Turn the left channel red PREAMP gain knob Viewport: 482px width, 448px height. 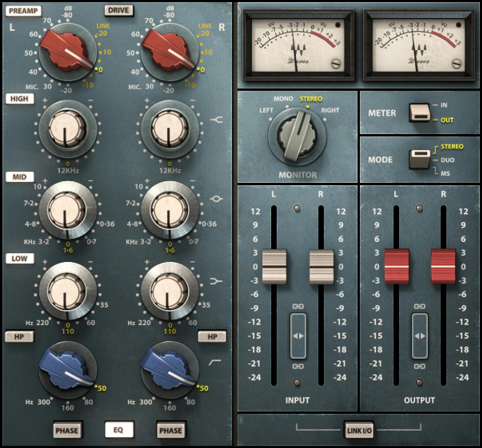click(67, 51)
